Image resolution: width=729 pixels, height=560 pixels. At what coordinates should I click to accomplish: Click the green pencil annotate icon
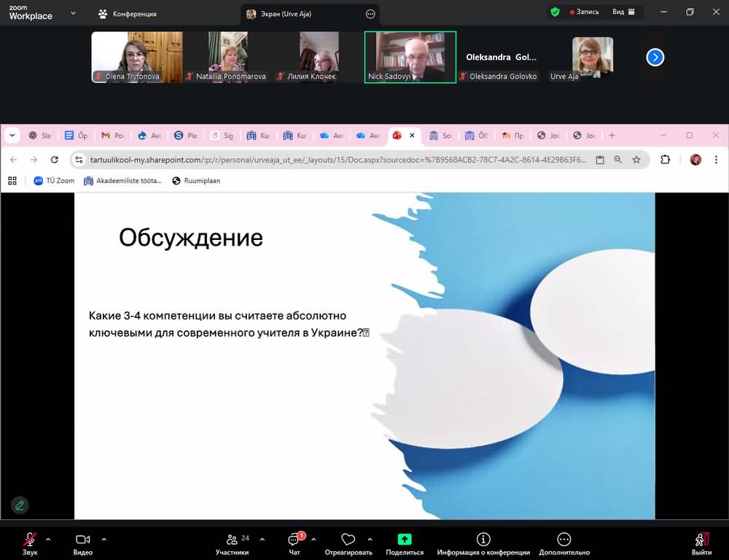20,505
